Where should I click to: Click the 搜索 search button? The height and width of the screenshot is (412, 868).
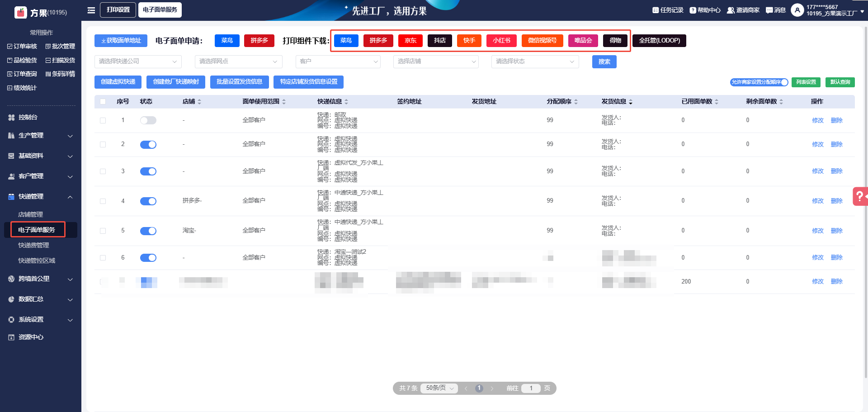click(x=604, y=62)
